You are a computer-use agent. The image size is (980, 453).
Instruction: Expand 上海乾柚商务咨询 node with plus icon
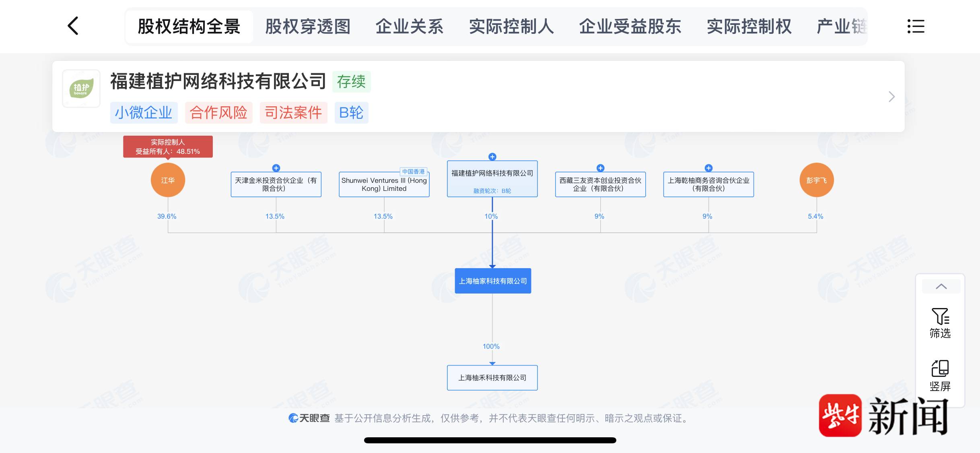pos(708,168)
